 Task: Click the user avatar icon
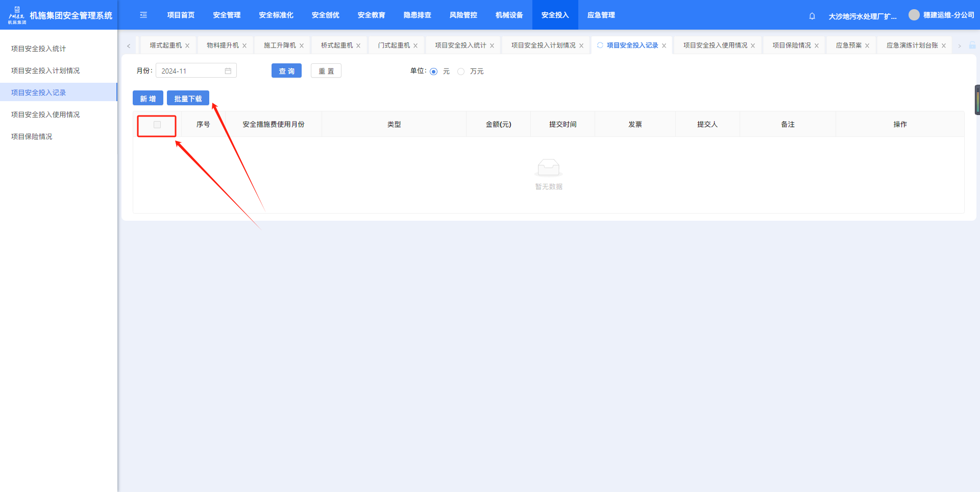click(x=914, y=15)
